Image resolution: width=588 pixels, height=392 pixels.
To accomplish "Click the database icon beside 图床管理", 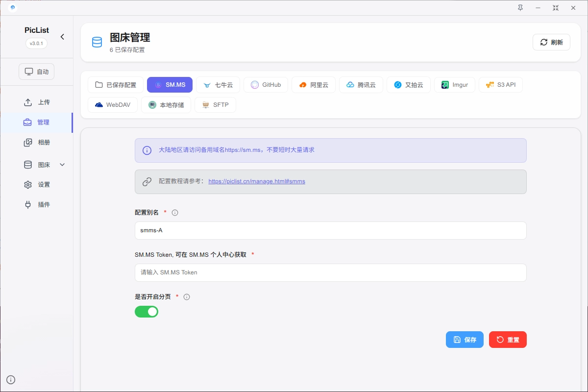I will (x=97, y=42).
